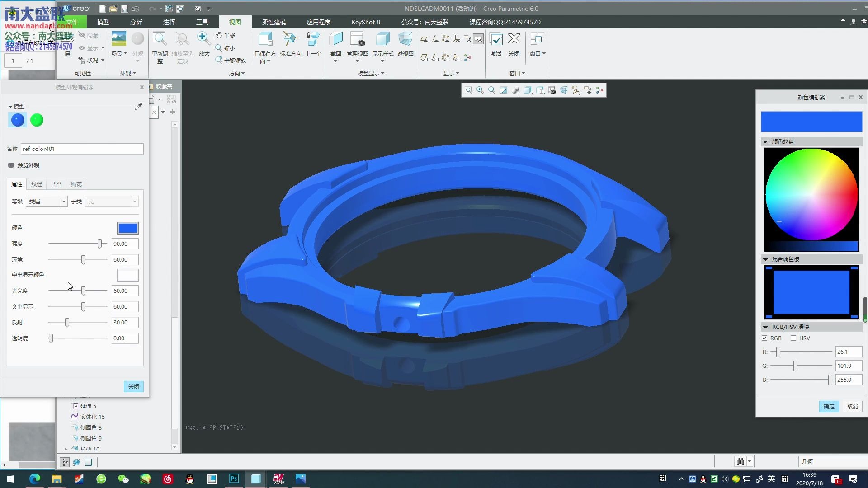Switch to the Texture (纹理) tab
868x488 pixels.
[x=37, y=184]
